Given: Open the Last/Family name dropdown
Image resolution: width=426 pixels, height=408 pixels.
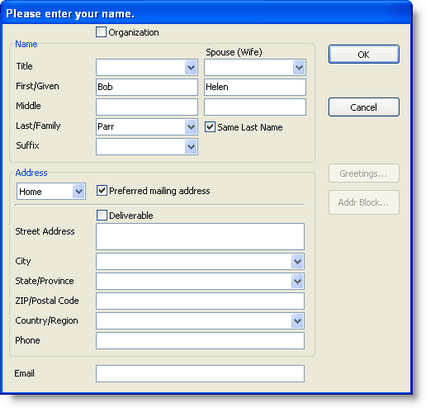Looking at the screenshot, I should (x=191, y=127).
